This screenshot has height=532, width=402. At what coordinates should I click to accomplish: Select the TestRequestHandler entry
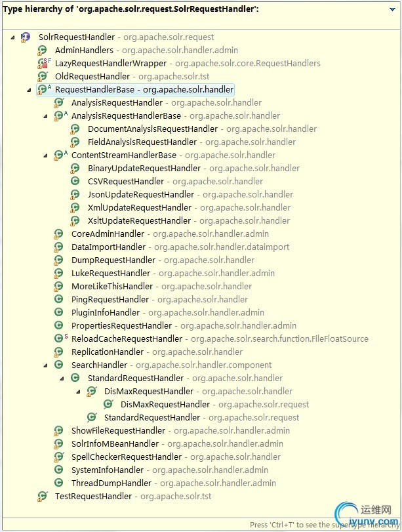[133, 496]
